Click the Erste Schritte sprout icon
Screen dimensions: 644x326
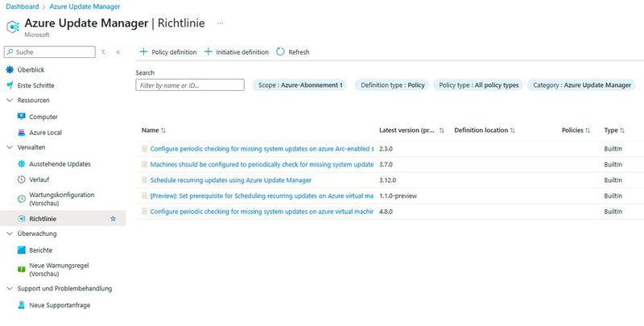point(10,85)
